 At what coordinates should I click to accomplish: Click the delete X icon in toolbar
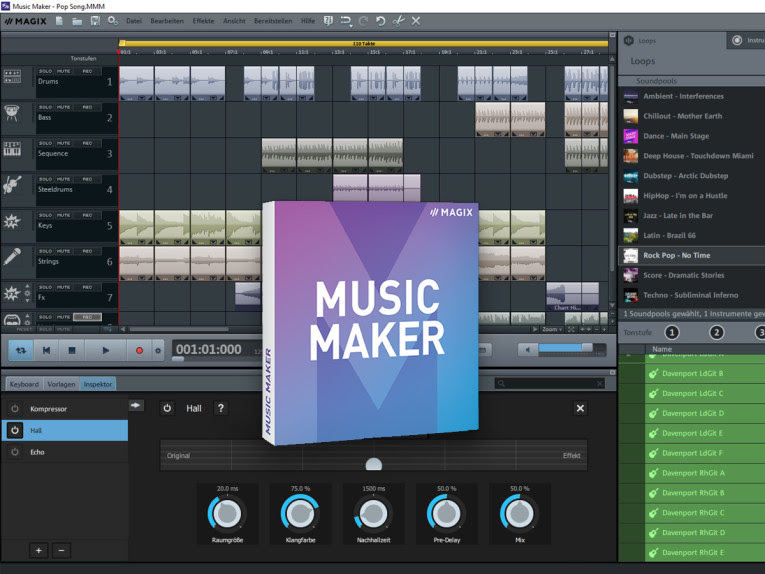tap(416, 21)
